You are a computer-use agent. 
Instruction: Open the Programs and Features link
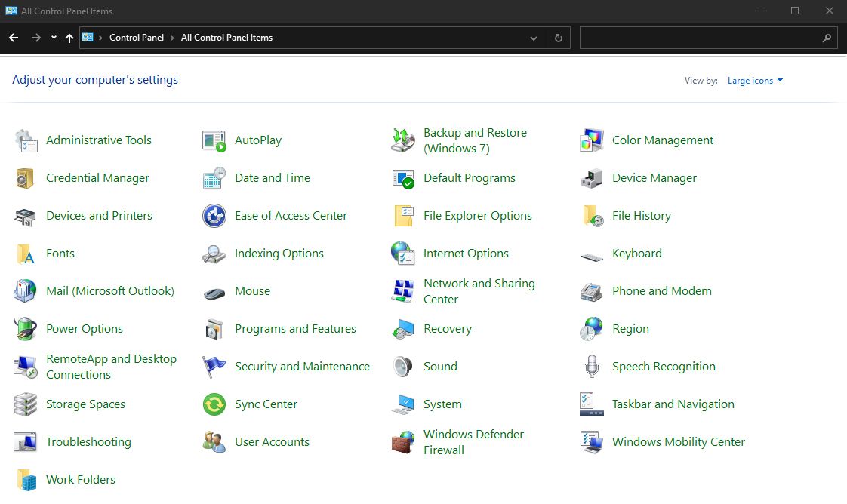click(295, 329)
